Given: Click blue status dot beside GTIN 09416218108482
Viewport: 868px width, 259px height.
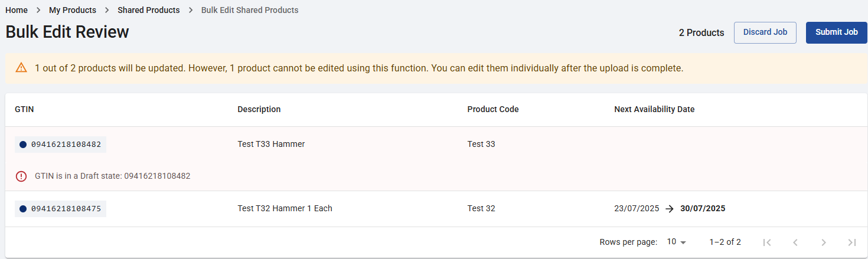Looking at the screenshot, I should click(23, 145).
